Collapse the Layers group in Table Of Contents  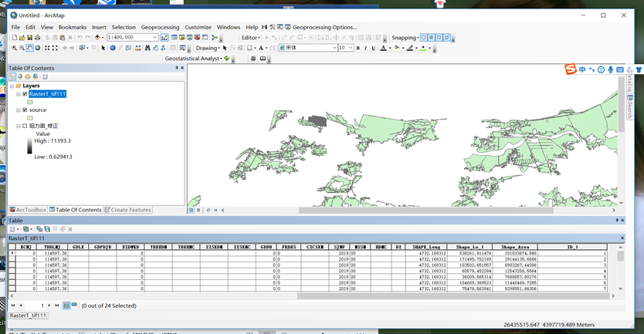[12, 86]
